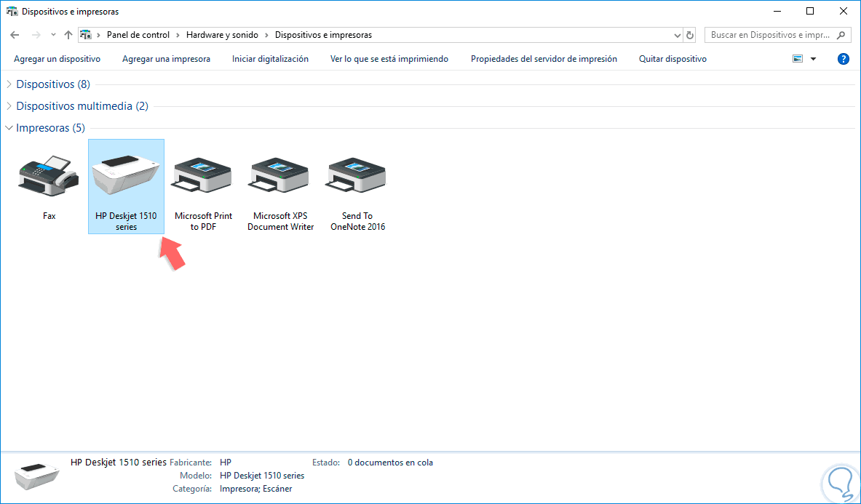The height and width of the screenshot is (504, 861).
Task: Open the view options dropdown arrow
Action: click(814, 59)
